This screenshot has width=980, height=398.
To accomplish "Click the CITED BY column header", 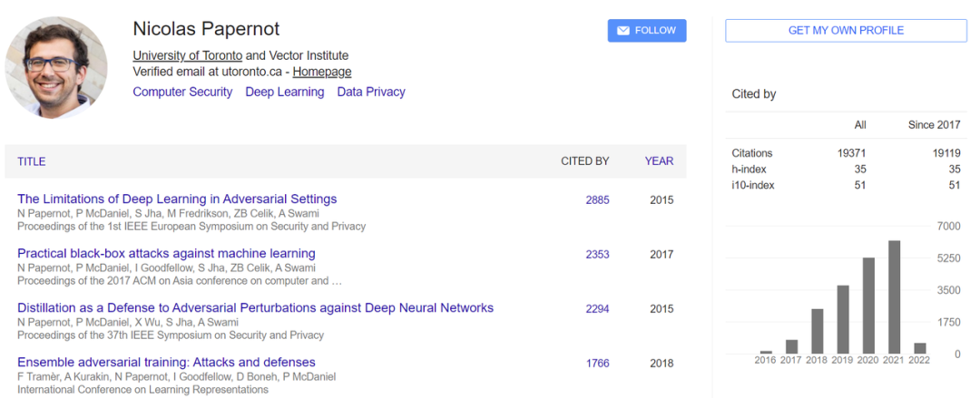I will (584, 161).
